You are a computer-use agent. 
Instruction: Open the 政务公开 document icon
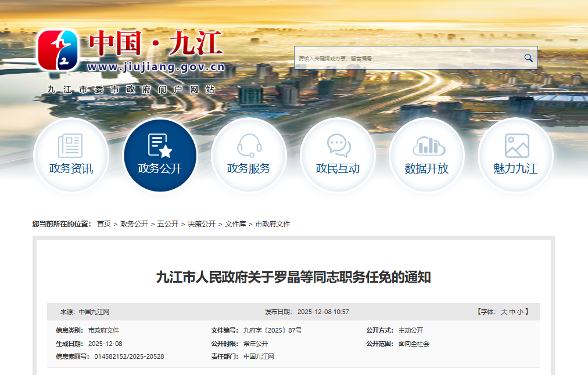pos(160,145)
